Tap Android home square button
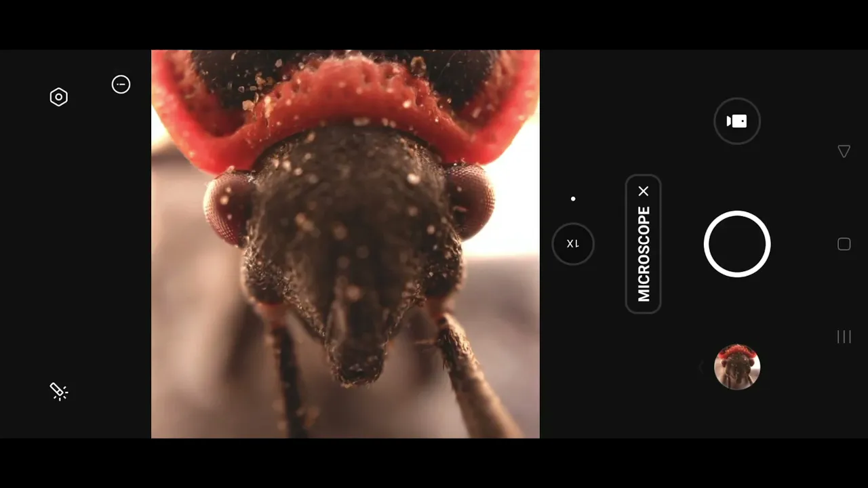868x488 pixels. pos(844,244)
